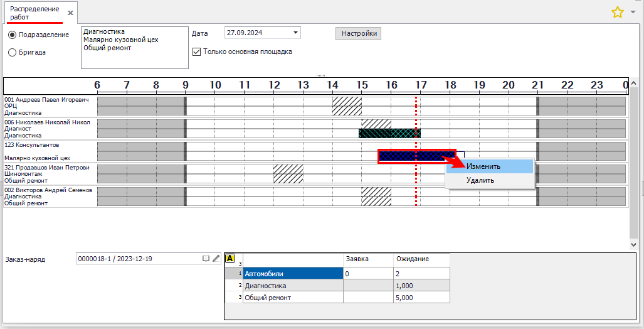The width and height of the screenshot is (644, 329).
Task: Click the yellow favorites star icon
Action: pos(617,12)
